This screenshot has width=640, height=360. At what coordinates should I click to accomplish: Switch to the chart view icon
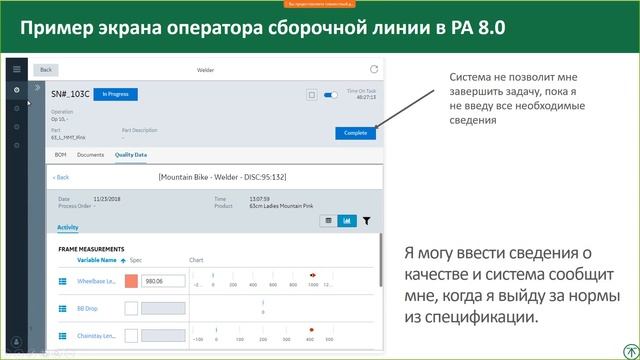pyautogui.click(x=347, y=221)
